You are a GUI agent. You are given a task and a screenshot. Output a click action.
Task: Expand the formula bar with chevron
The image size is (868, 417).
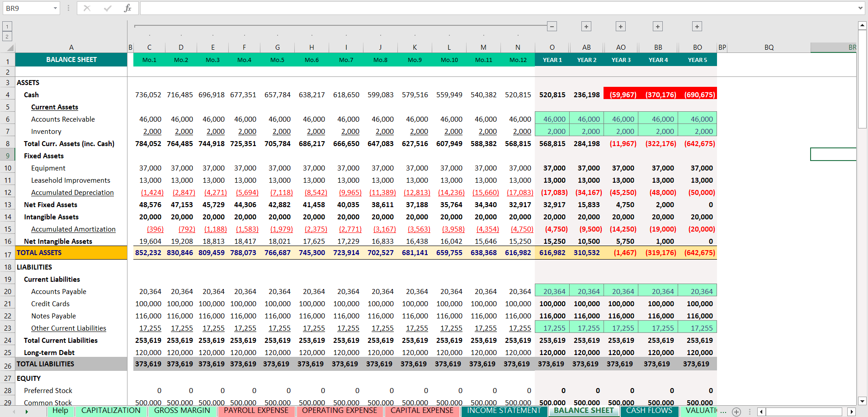tap(860, 8)
